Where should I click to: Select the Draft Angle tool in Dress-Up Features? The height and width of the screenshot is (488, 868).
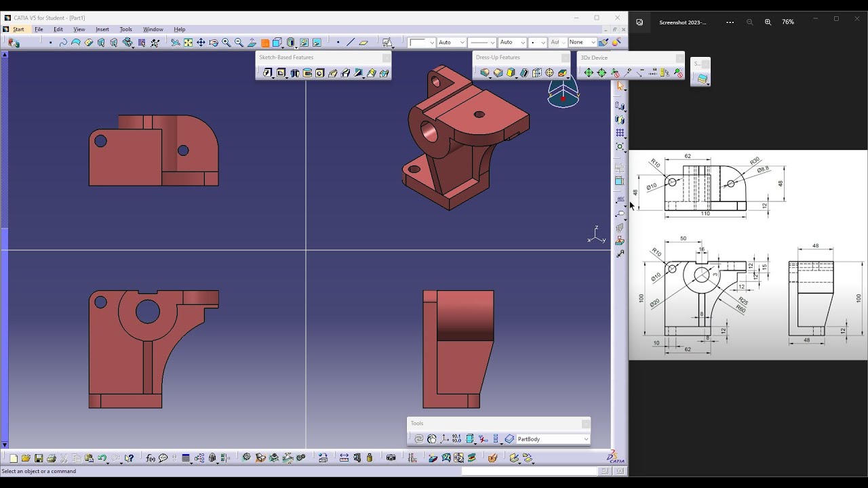click(x=511, y=73)
